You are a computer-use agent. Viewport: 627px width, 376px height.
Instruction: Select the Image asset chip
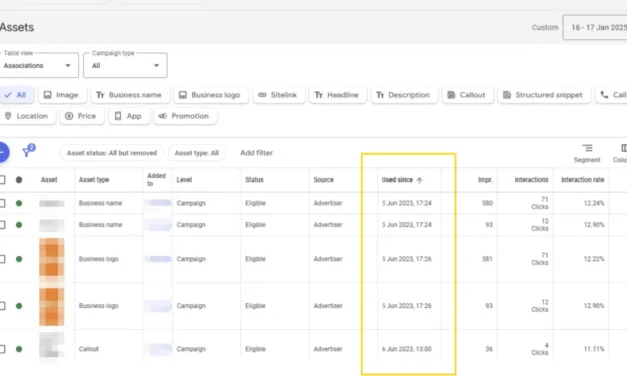61,95
